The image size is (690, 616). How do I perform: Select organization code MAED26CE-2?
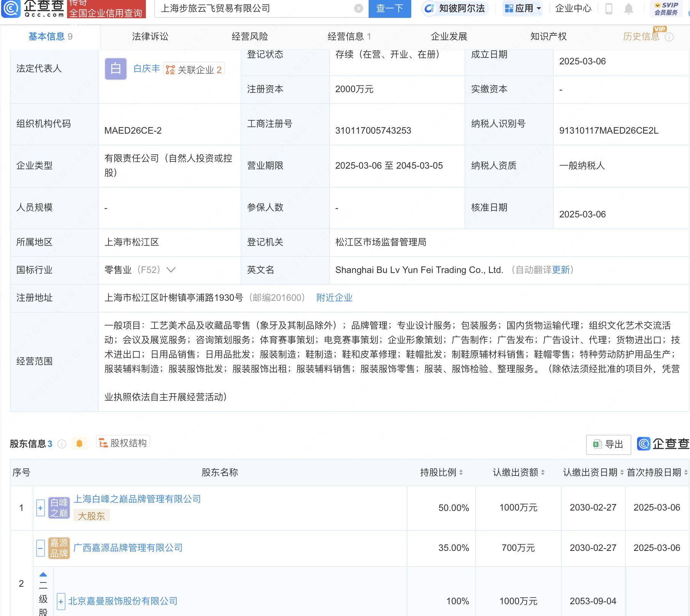click(x=133, y=131)
